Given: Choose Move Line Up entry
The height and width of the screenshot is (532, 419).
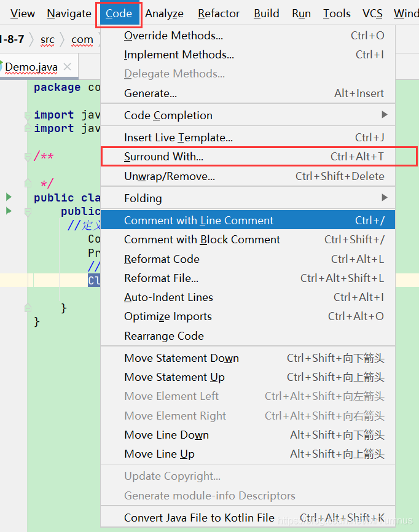Looking at the screenshot, I should point(248,454).
